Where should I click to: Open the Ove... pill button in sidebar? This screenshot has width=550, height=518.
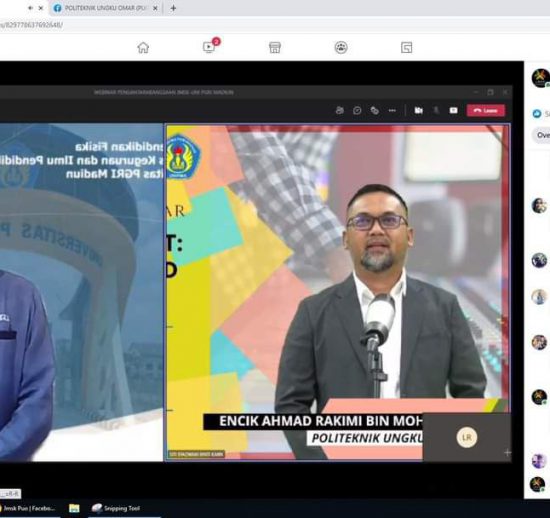pyautogui.click(x=542, y=135)
